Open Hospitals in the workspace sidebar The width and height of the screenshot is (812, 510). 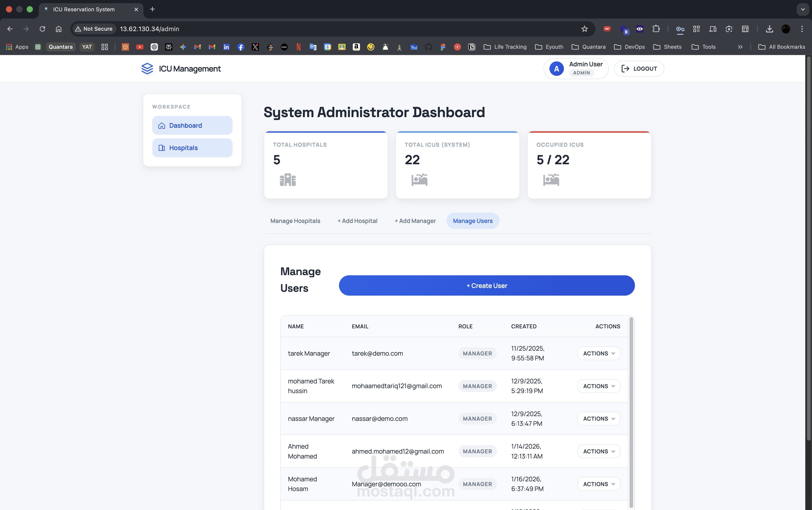tap(192, 148)
